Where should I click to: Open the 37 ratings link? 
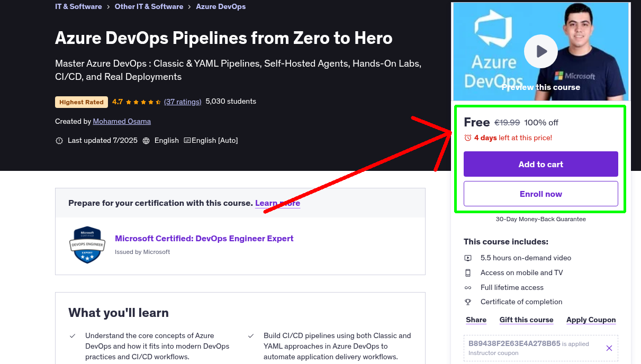pyautogui.click(x=183, y=102)
